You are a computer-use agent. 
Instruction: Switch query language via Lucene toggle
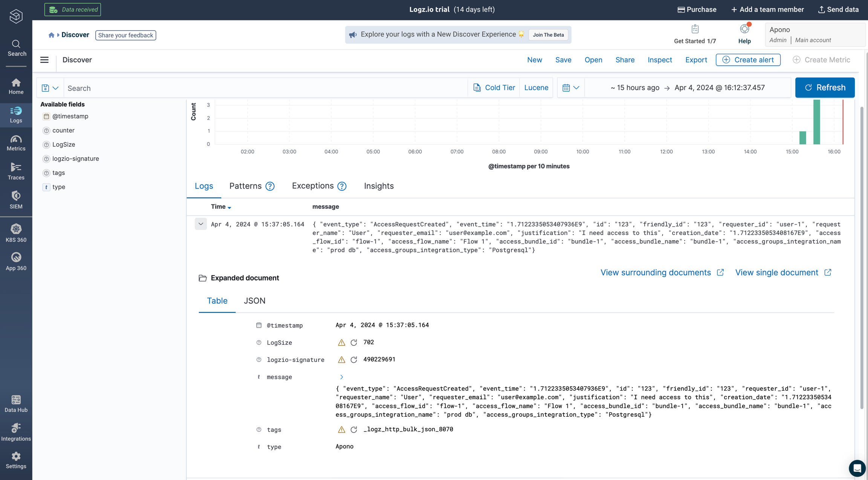tap(536, 87)
